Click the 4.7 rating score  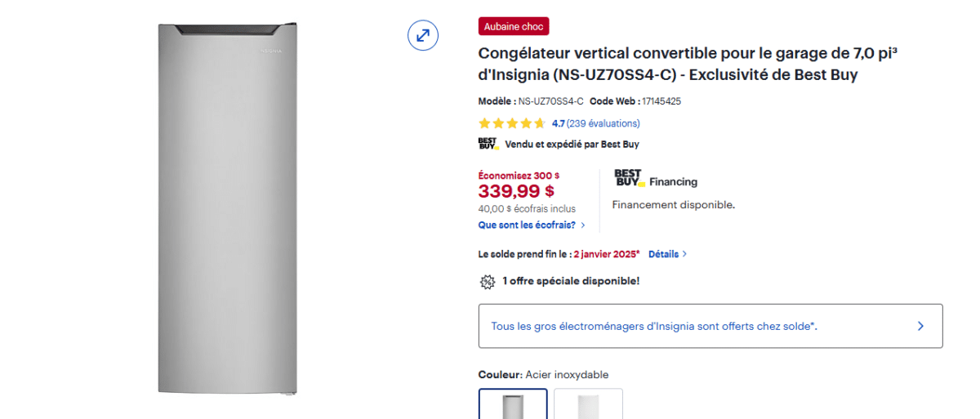pos(559,123)
